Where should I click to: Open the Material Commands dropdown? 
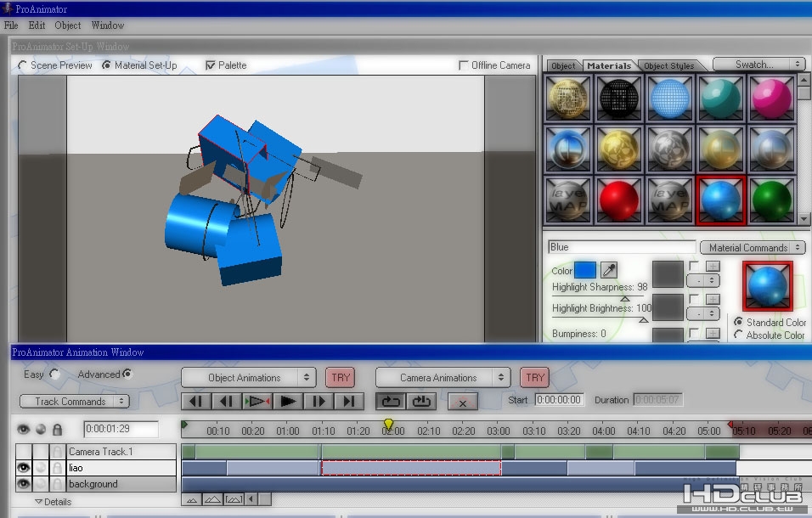(x=753, y=247)
